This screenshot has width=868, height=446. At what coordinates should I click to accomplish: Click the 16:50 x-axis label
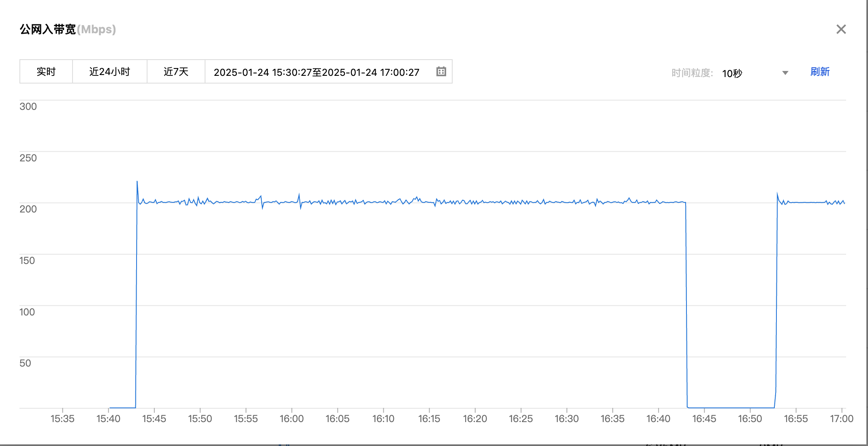(x=750, y=419)
